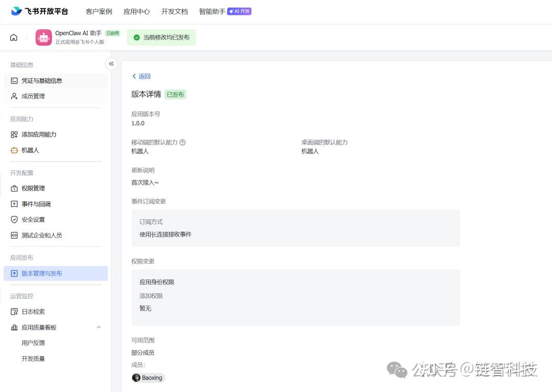
Task: Click the 返回 back link
Action: point(141,76)
